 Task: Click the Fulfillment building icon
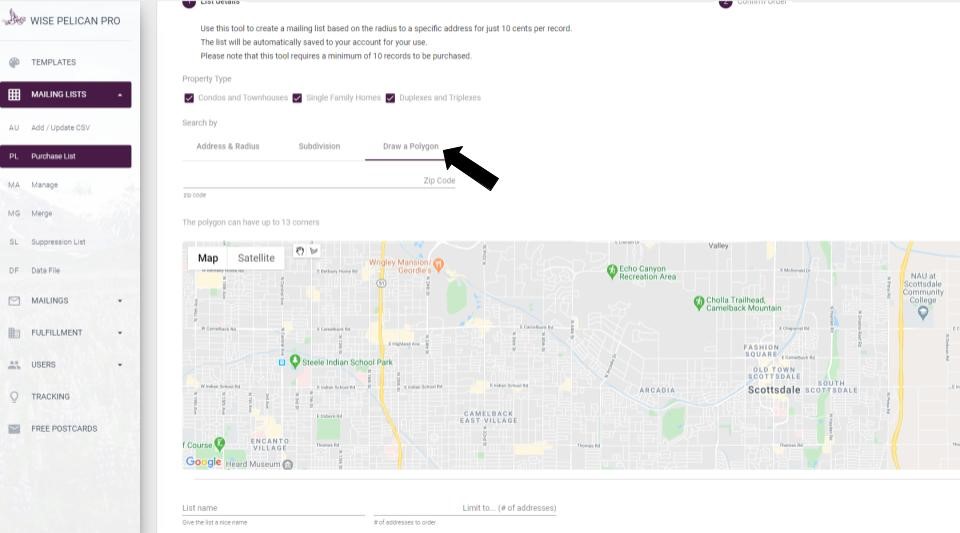(14, 333)
